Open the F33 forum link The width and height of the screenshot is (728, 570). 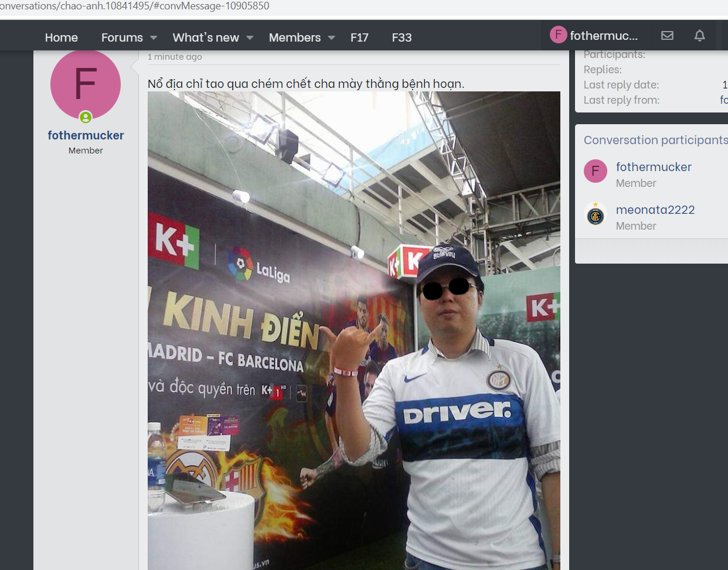402,37
